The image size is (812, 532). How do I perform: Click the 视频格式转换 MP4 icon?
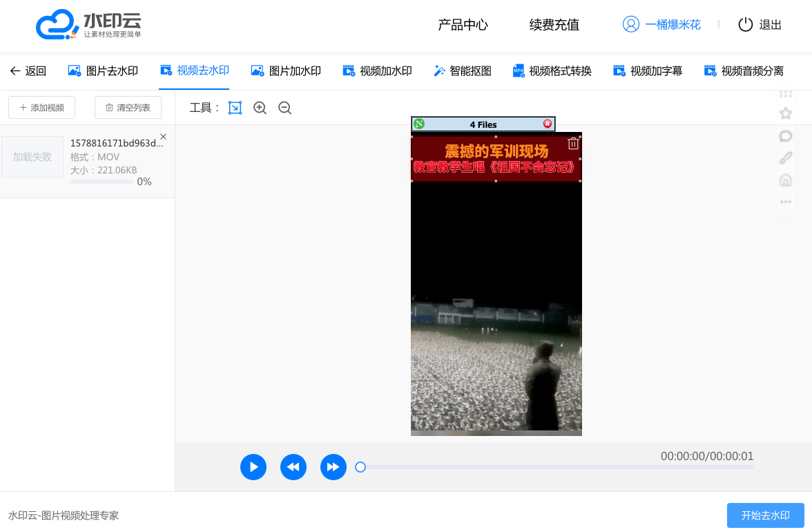(x=519, y=71)
